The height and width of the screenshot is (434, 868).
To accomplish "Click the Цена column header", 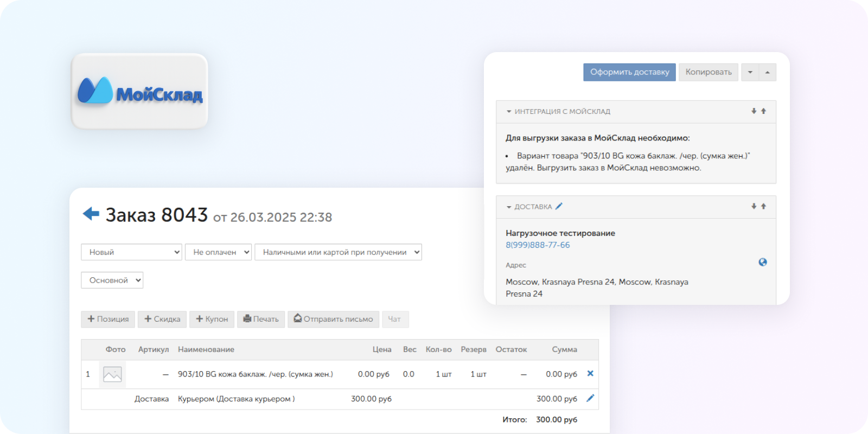I will (x=382, y=349).
